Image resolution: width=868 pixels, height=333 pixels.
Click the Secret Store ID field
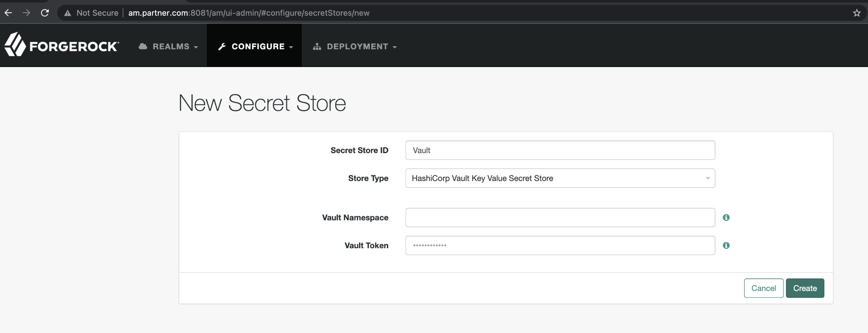tap(560, 150)
